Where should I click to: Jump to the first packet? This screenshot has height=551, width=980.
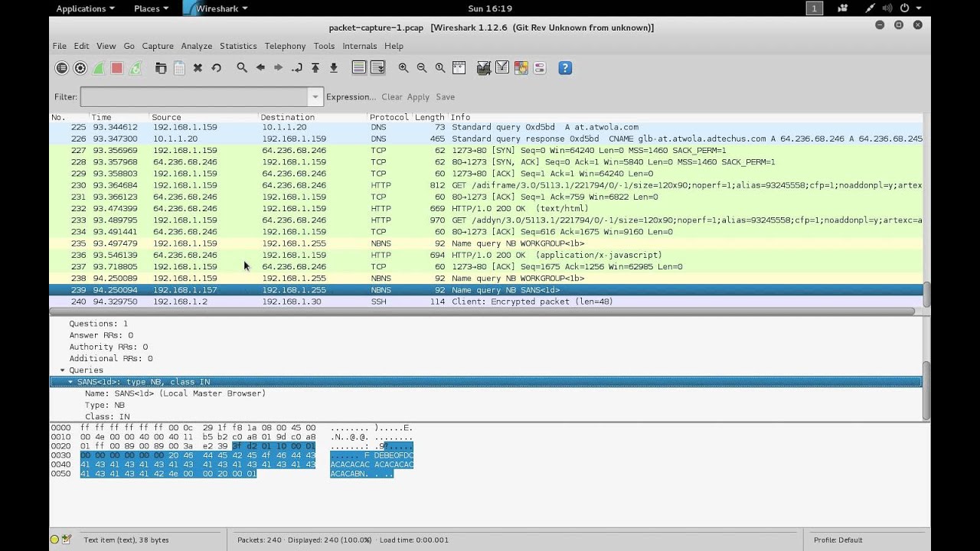pos(315,68)
